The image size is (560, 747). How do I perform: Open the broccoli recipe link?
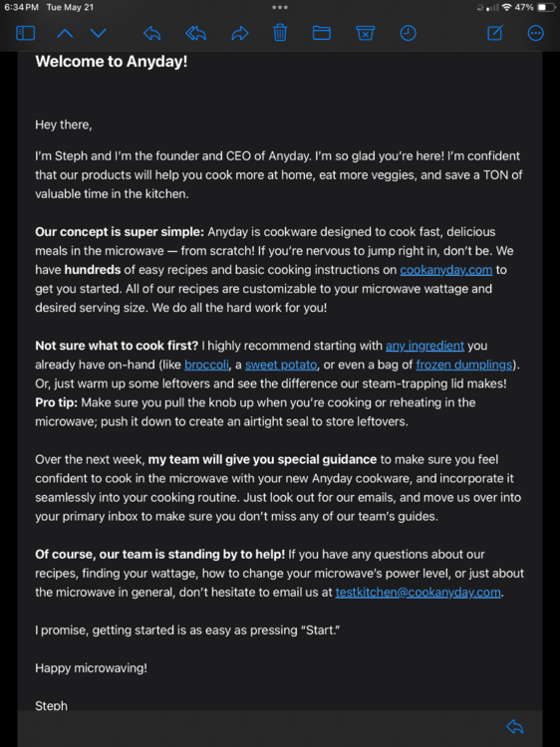pos(206,365)
